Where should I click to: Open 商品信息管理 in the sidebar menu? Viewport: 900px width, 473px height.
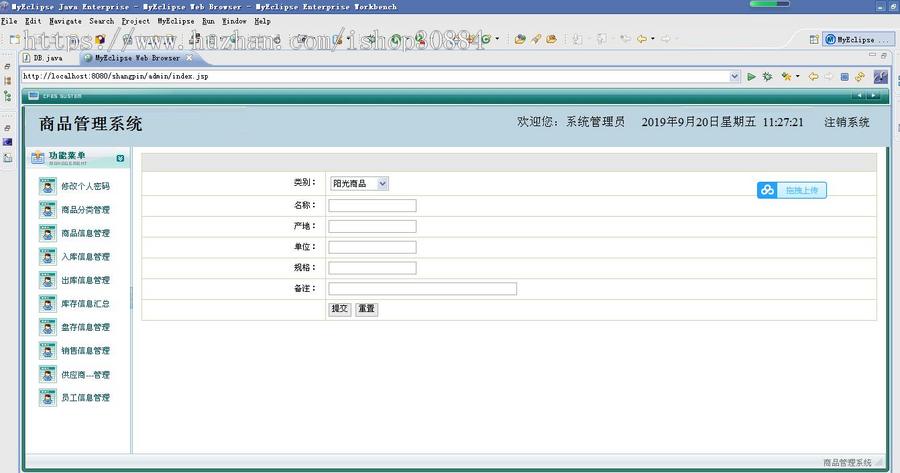pos(75,233)
